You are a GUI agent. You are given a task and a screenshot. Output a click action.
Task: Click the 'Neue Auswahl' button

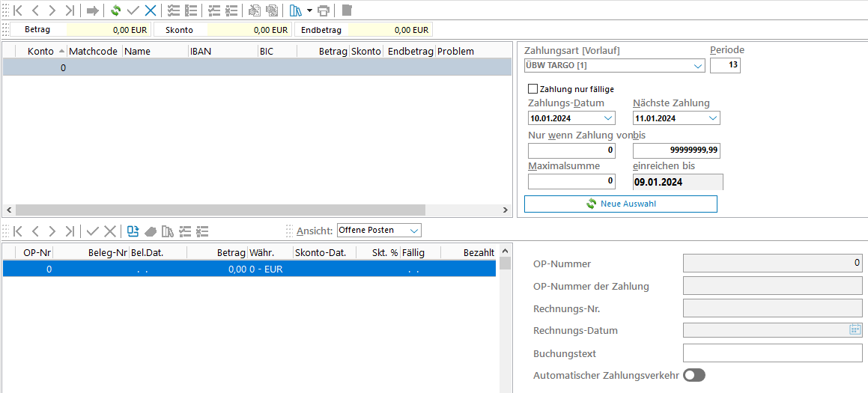click(x=620, y=204)
